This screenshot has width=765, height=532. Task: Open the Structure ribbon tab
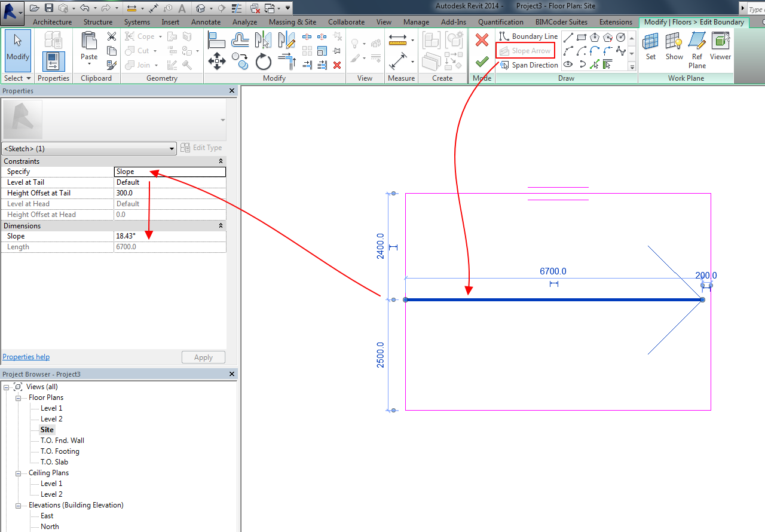click(x=98, y=22)
